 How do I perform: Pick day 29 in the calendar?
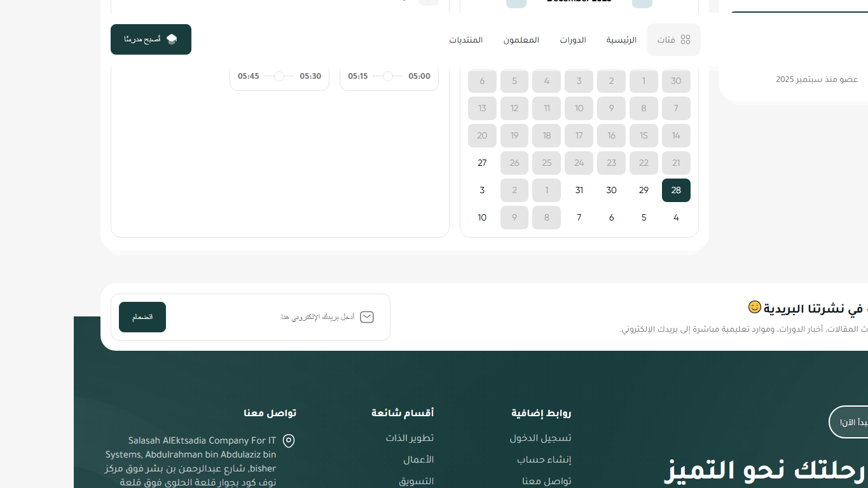pos(644,190)
